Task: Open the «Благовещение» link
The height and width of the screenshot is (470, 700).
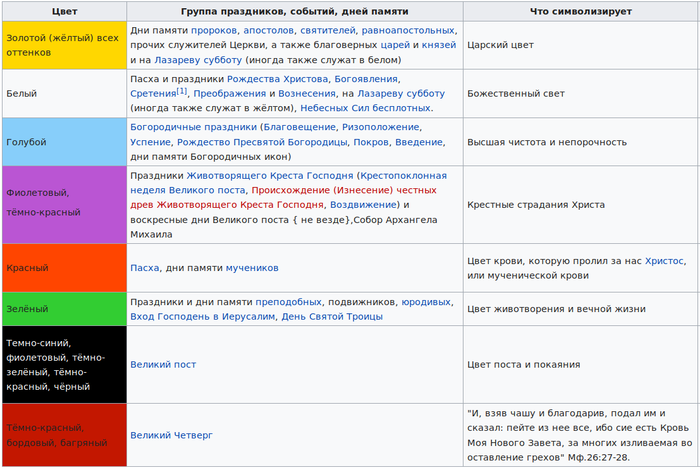Action: click(298, 128)
